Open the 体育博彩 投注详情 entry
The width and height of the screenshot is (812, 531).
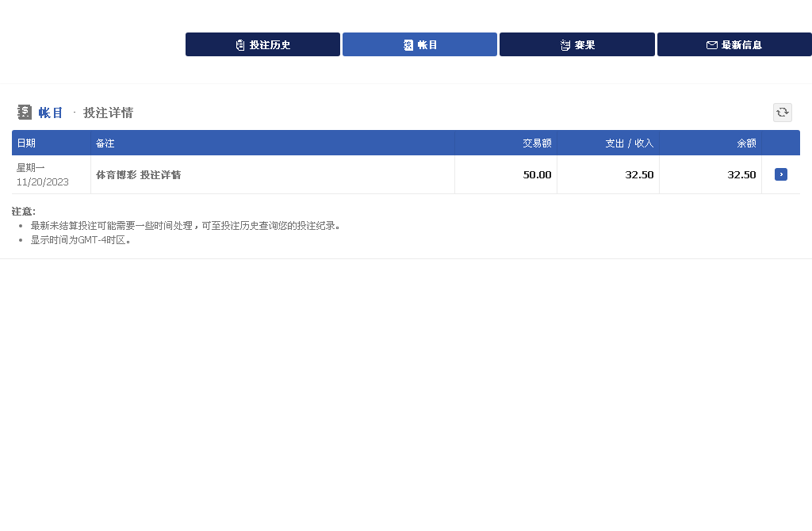click(138, 174)
